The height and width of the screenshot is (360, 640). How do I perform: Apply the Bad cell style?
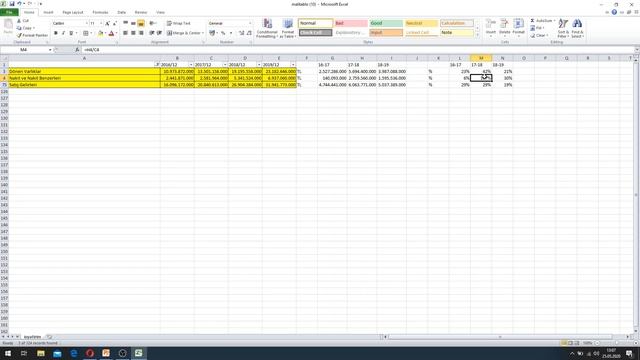(351, 23)
